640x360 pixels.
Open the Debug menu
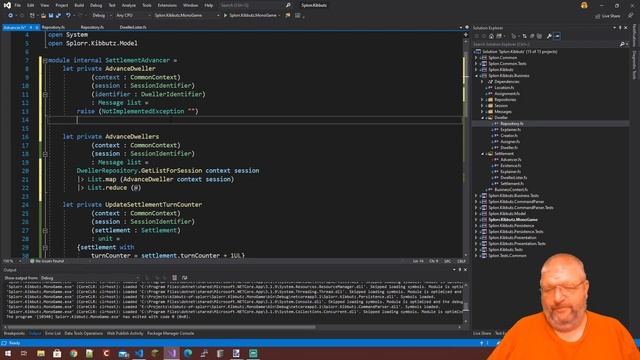coord(96,5)
